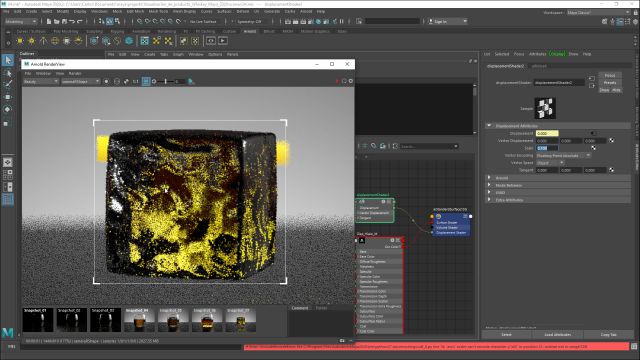The image size is (640, 360).
Task: Create a new scene from the toolbar
Action: 49,21
